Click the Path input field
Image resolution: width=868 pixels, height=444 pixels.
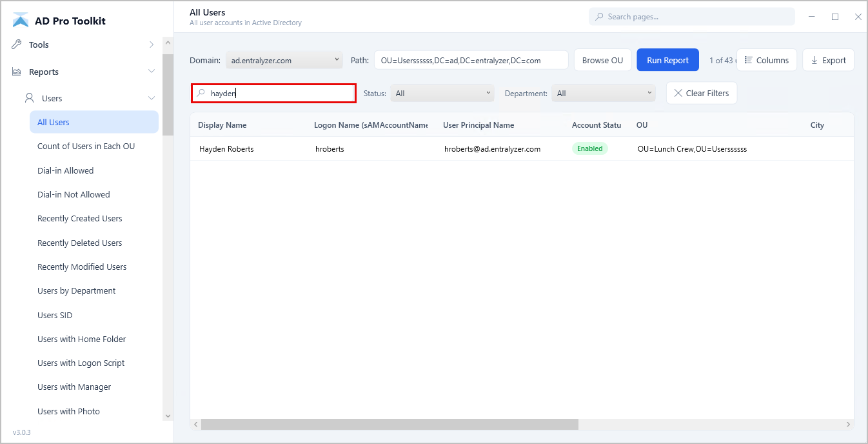click(471, 60)
